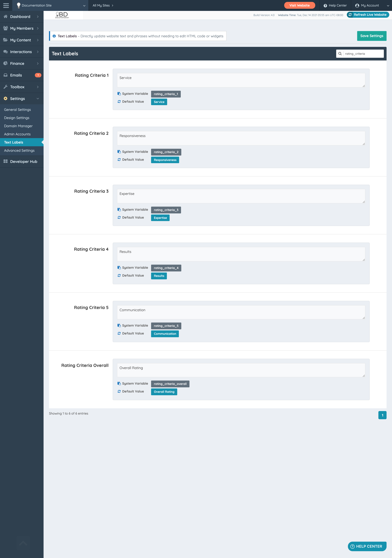Click the BD Documentation logo
392x558 pixels.
(x=62, y=15)
